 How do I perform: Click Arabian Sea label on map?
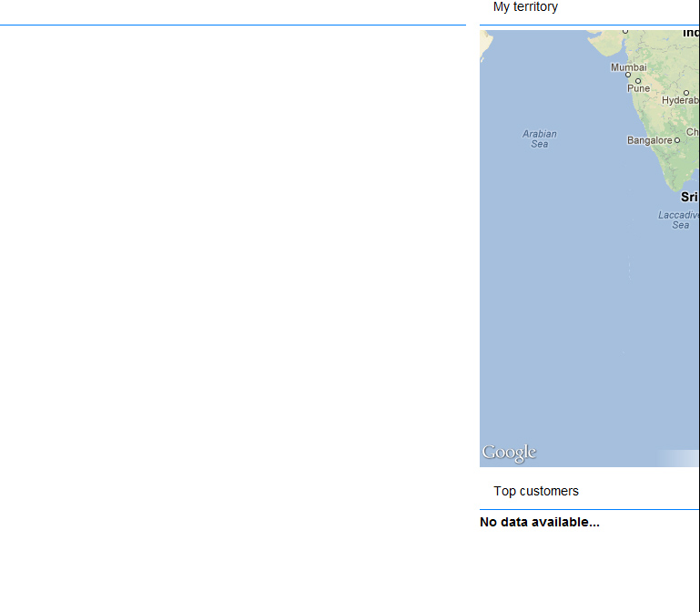[x=539, y=139]
